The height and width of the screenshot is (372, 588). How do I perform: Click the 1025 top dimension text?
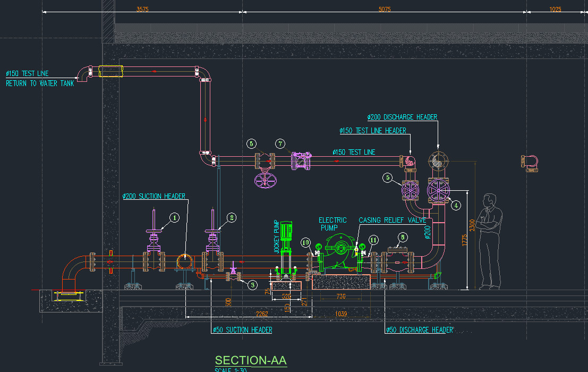(555, 9)
